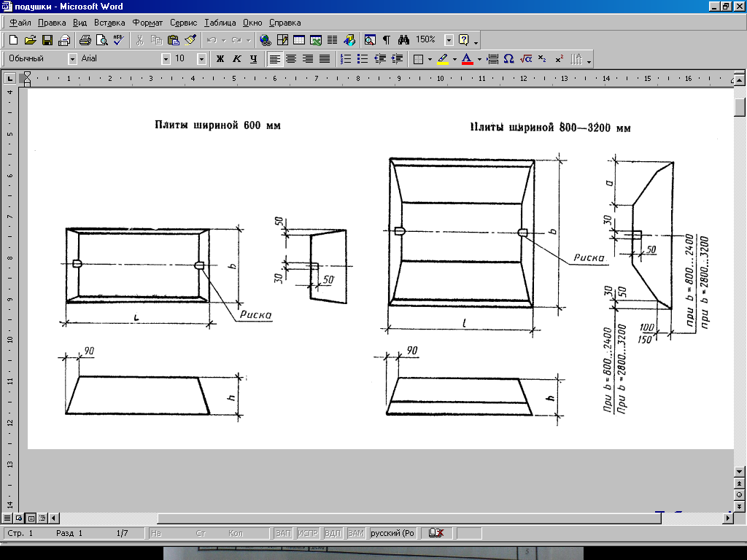The width and height of the screenshot is (747, 560).
Task: Open the Таблица menu
Action: (220, 23)
